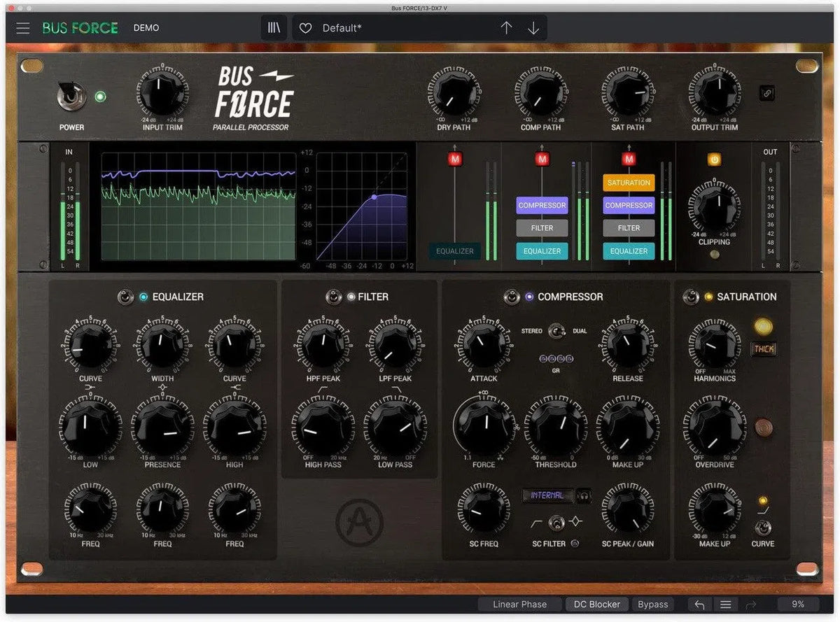Screen dimensions: 840x622
Task: Click the Bypass button in bottom bar
Action: [652, 604]
